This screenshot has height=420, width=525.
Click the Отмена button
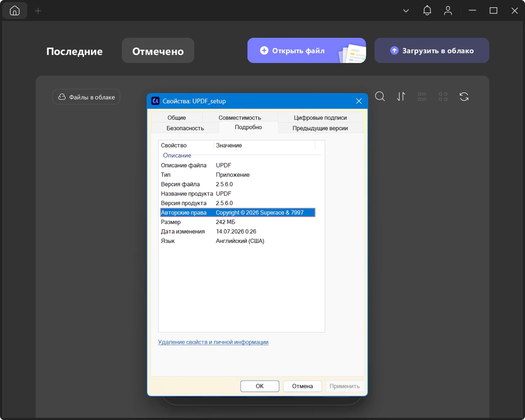pyautogui.click(x=302, y=386)
